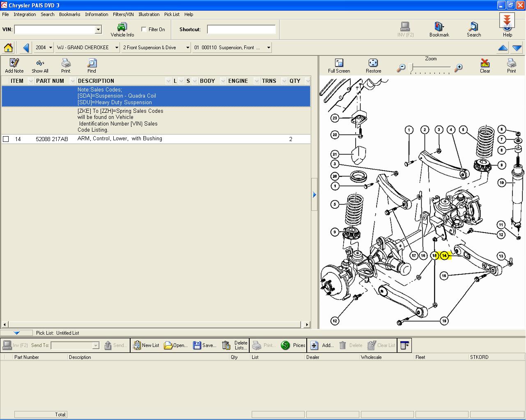
Task: Click ARM, Control, Lower, with Bushing description
Action: [120, 139]
